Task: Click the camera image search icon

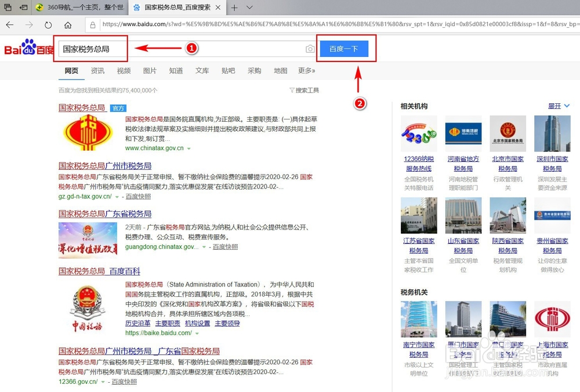Action: click(310, 49)
